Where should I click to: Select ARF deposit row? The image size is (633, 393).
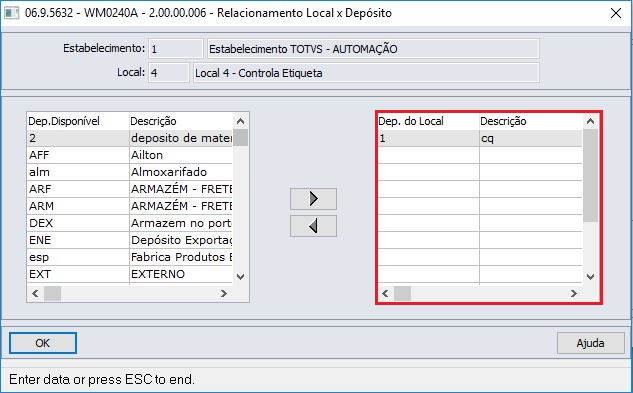point(130,189)
